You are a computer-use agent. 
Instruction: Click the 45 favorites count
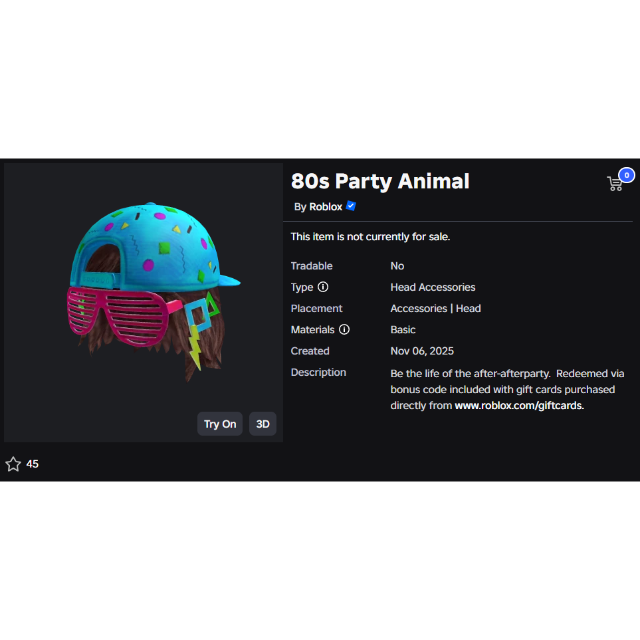32,464
